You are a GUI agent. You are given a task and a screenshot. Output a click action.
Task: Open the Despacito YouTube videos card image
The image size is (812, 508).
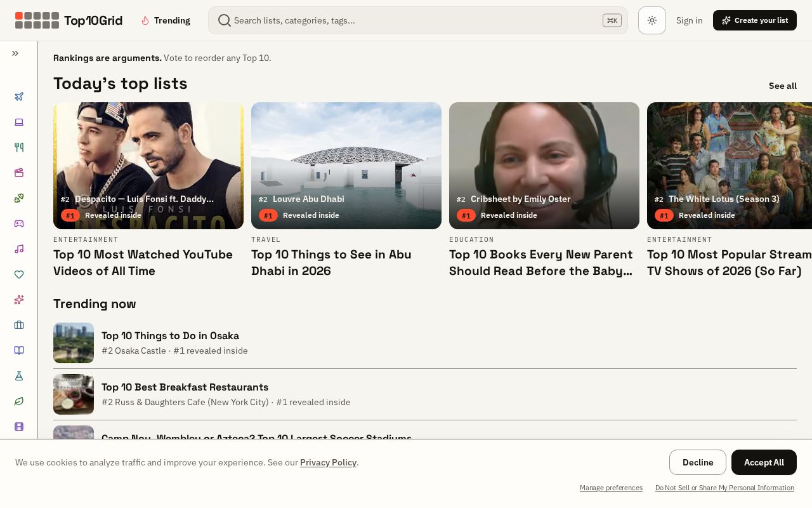click(x=148, y=166)
